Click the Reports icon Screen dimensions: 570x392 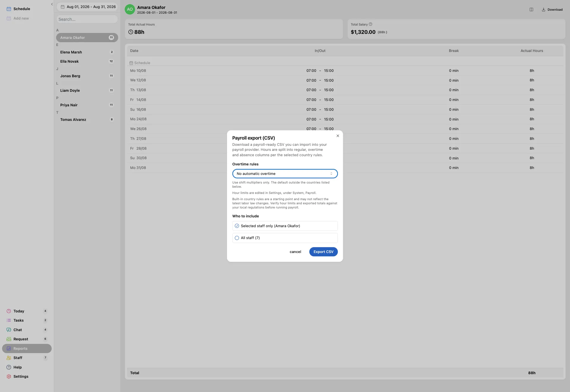tap(9, 349)
